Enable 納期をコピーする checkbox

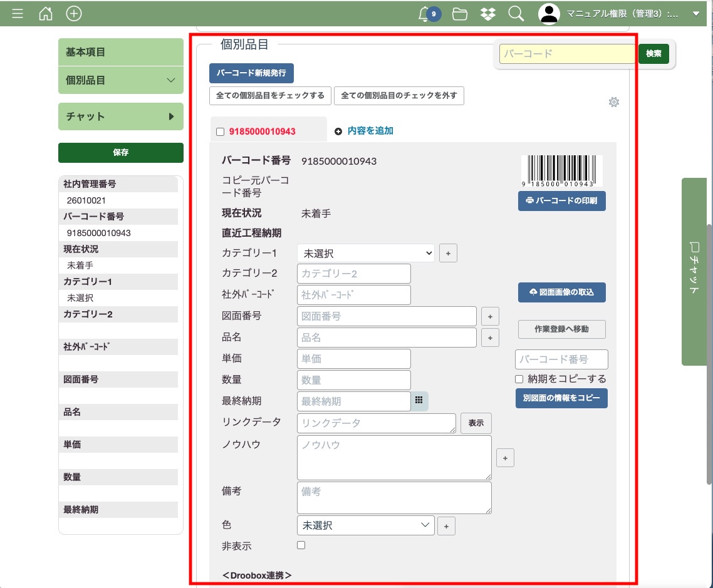coord(519,379)
